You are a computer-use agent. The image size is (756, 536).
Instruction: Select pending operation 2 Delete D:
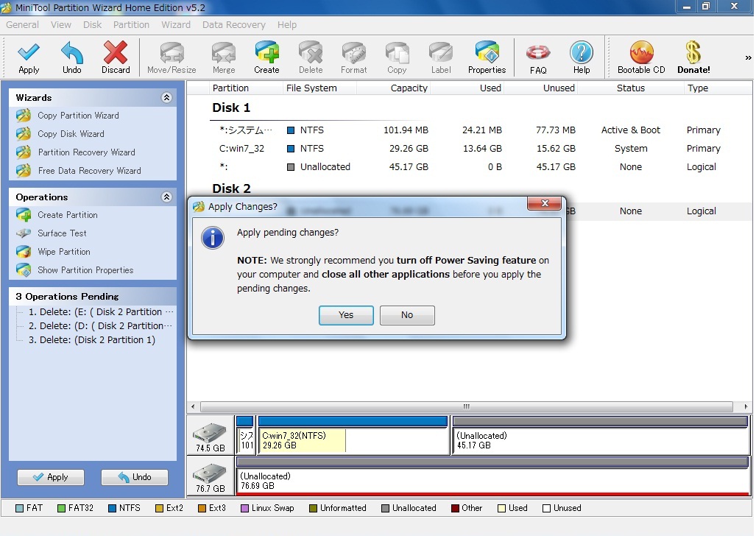[100, 326]
